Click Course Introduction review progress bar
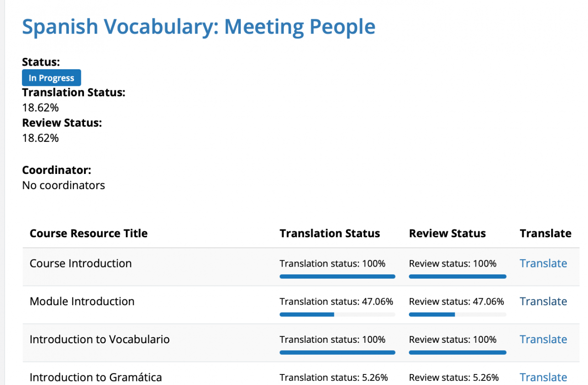Screen dimensions: 588x385 tap(458, 277)
